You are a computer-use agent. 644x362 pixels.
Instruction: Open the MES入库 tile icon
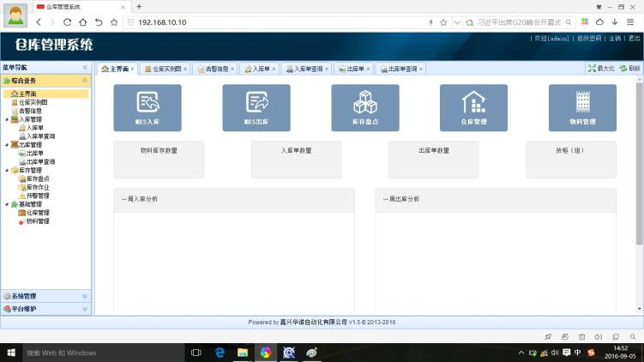point(147,107)
